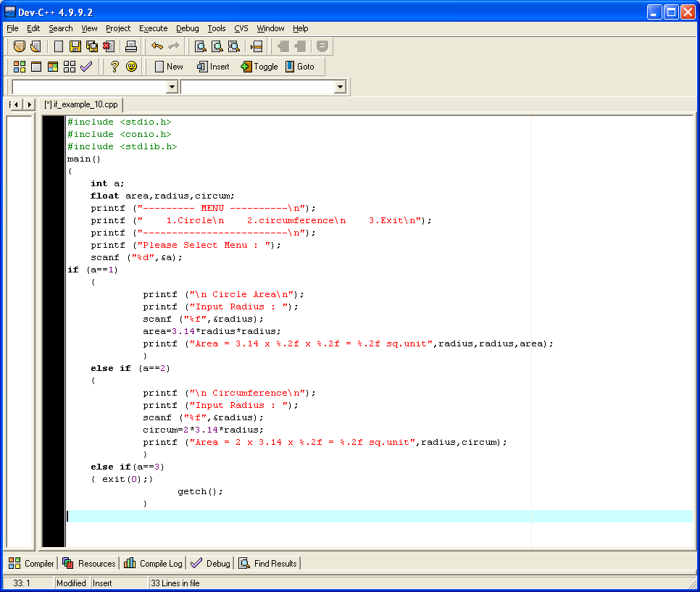Screen dimensions: 700x592
Task: Close the file using the red X icon
Action: pyautogui.click(x=109, y=46)
